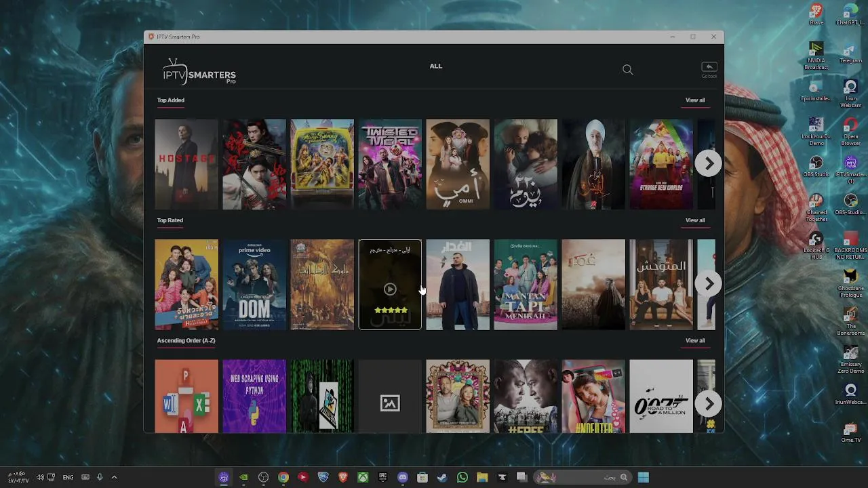The width and height of the screenshot is (868, 488).
Task: Open Discord from the taskbar
Action: (403, 477)
